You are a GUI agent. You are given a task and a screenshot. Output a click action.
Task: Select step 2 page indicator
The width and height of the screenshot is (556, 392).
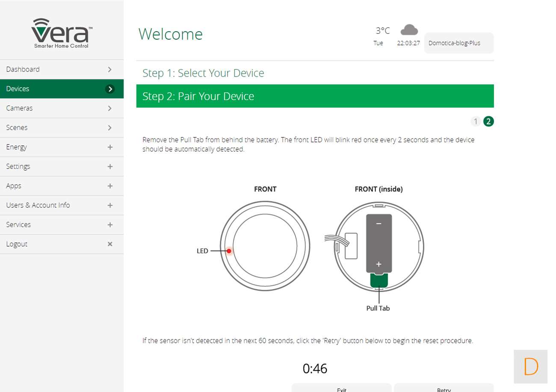point(488,121)
